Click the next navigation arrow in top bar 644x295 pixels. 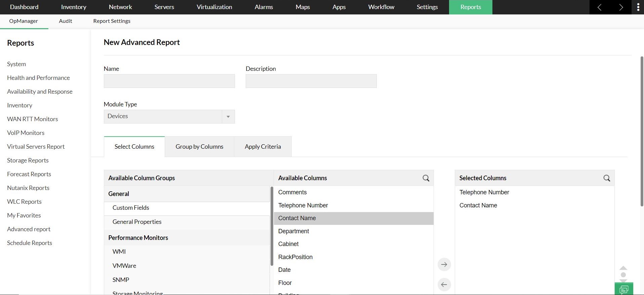click(x=621, y=7)
